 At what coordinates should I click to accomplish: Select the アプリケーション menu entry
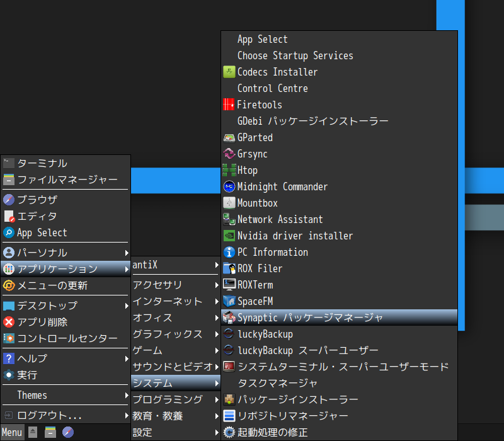pos(66,269)
